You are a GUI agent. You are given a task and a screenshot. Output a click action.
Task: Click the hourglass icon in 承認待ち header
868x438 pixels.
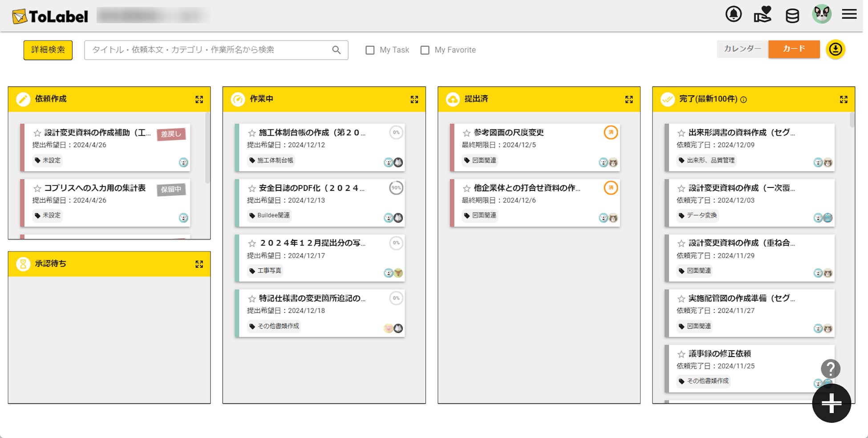pyautogui.click(x=23, y=264)
